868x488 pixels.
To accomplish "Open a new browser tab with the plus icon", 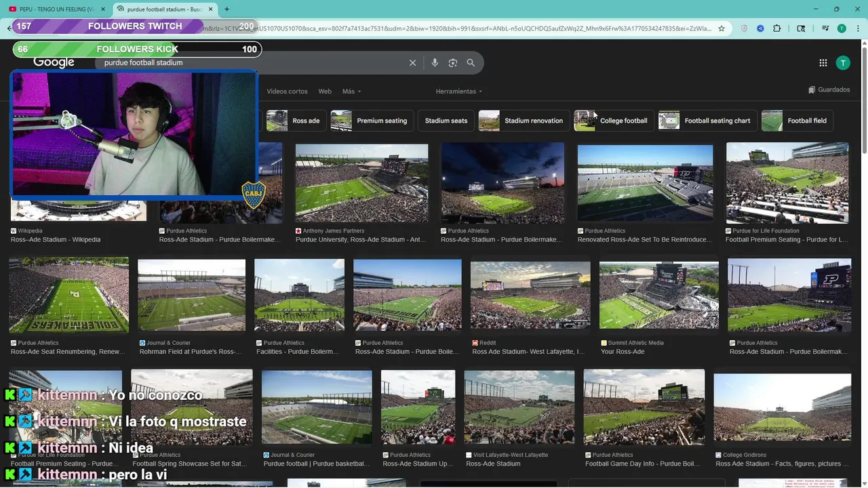I will [x=226, y=9].
